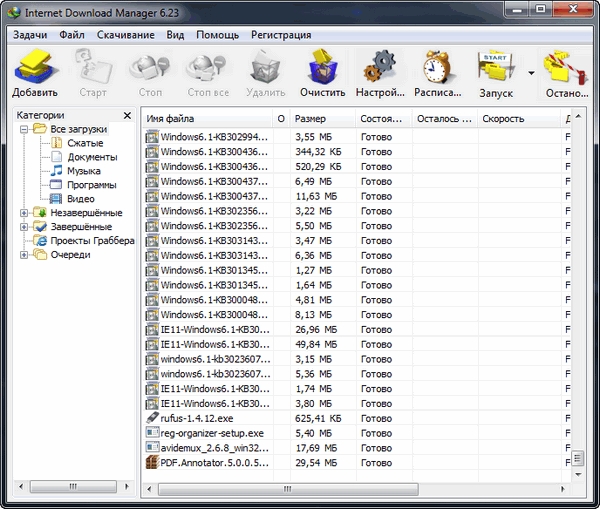This screenshot has height=509, width=600.
Task: Open the Регистрация menu
Action: pyautogui.click(x=281, y=35)
